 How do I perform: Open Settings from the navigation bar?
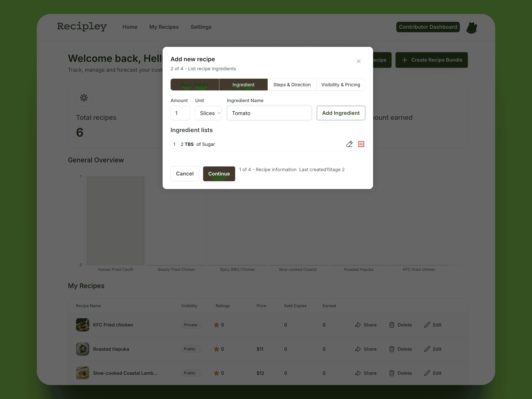(201, 27)
